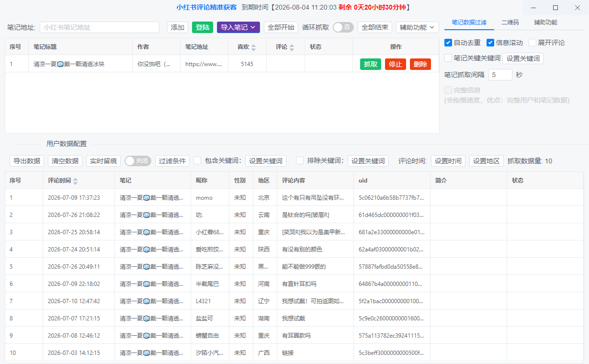Select comment row by momo
The image size is (589, 364).
point(294,197)
